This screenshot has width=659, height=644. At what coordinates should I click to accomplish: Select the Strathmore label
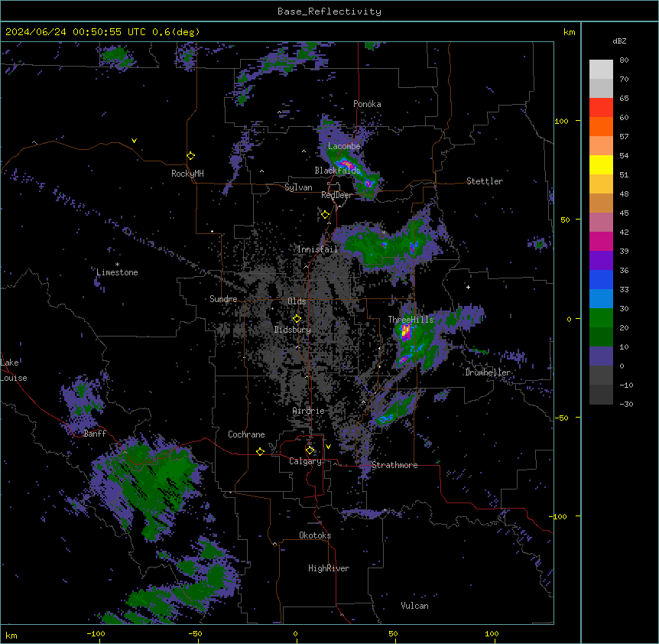tap(394, 465)
